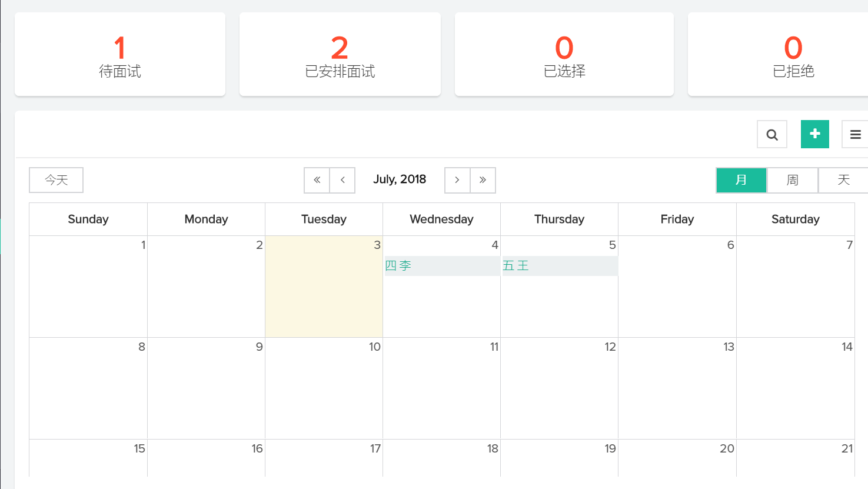Viewport: 868px width, 489px height.
Task: Click the search magnifier icon
Action: (x=772, y=135)
